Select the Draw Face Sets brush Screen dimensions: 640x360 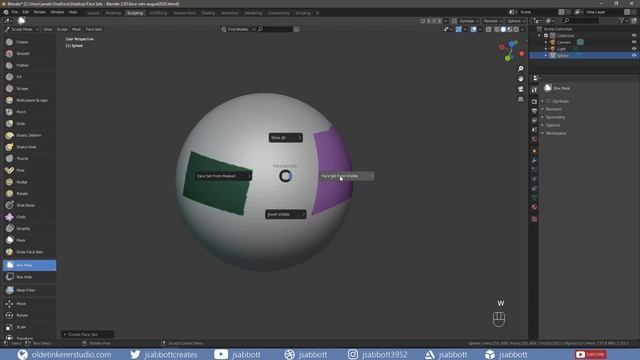pos(29,252)
